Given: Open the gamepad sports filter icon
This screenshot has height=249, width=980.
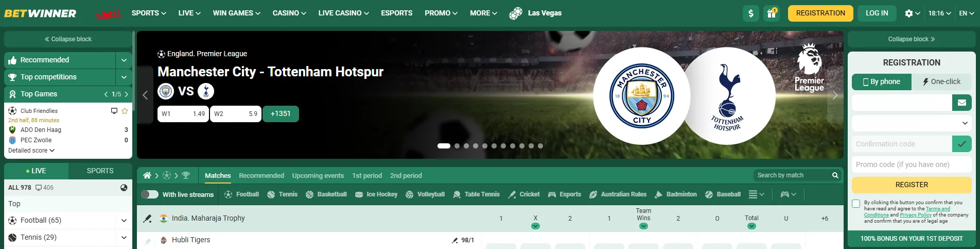Looking at the screenshot, I should click(789, 194).
